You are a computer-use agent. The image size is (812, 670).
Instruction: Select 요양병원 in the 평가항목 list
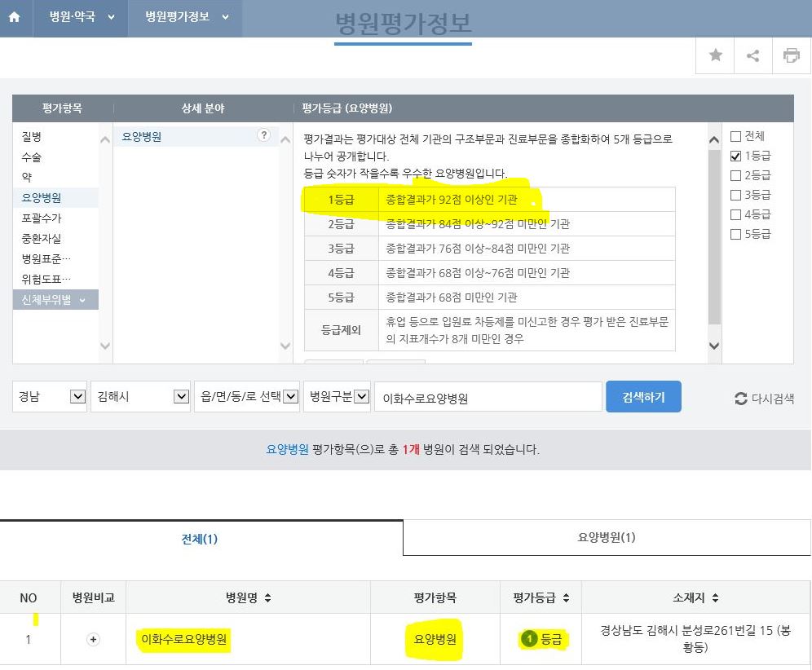tap(55, 198)
